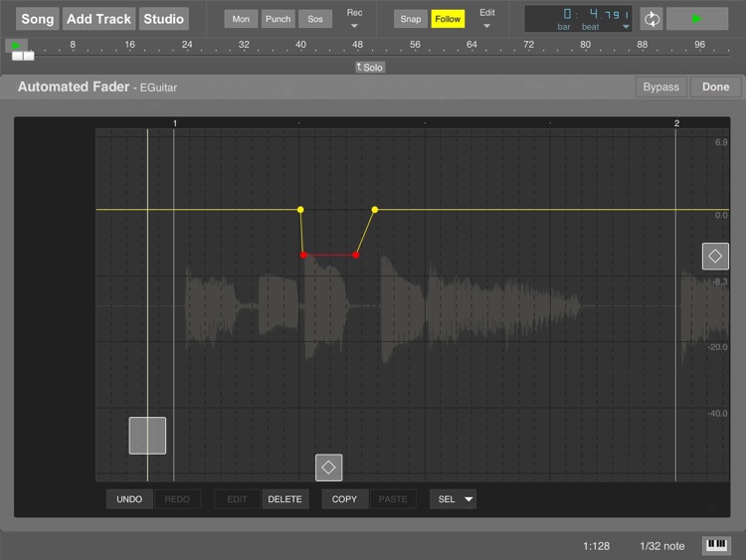Click UNDO
This screenshot has width=746, height=560.
point(129,499)
